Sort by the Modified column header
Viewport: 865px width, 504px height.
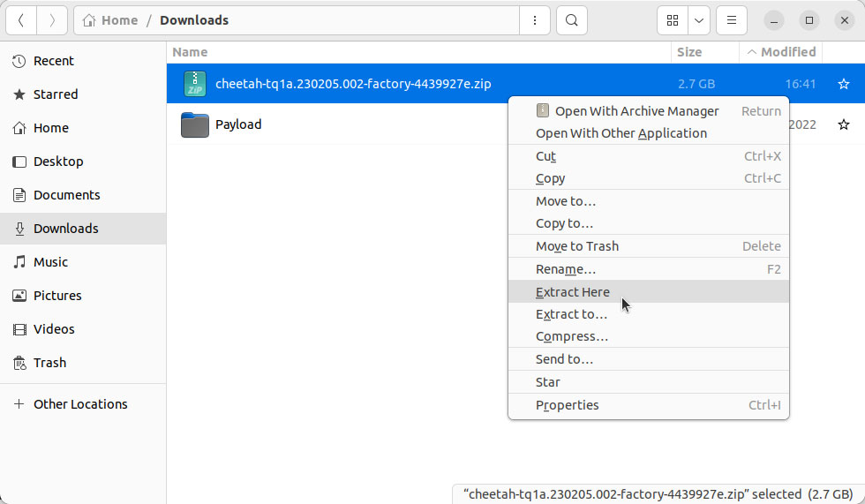click(781, 52)
